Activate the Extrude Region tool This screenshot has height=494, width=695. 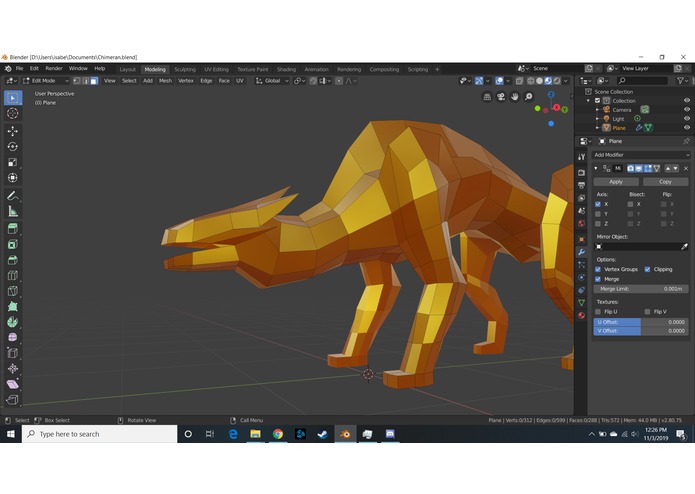[13, 229]
